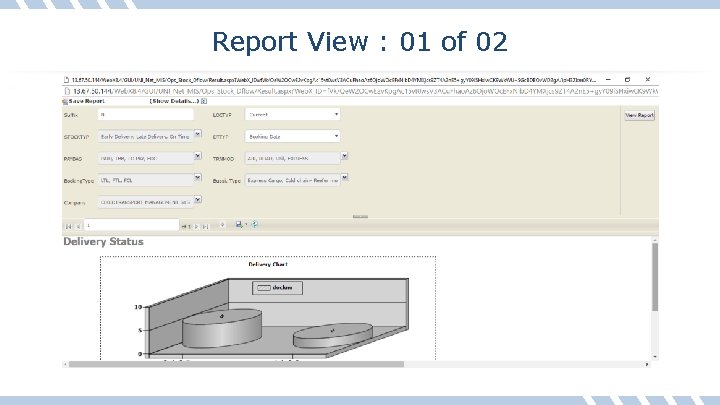Viewport: 720px width, 405px height.
Task: Collapse the parameters pane via splitter handle
Action: [360, 216]
